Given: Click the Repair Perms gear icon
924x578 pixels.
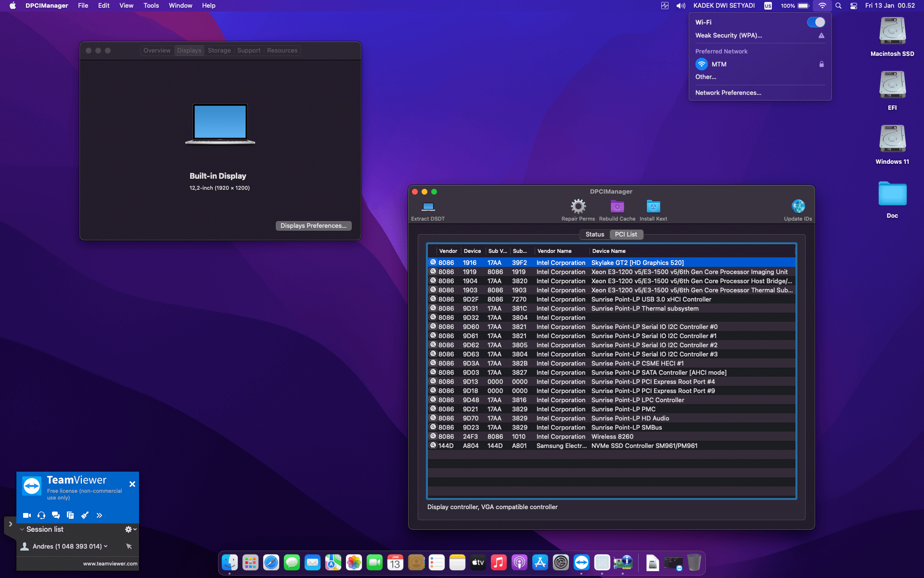Looking at the screenshot, I should point(578,207).
